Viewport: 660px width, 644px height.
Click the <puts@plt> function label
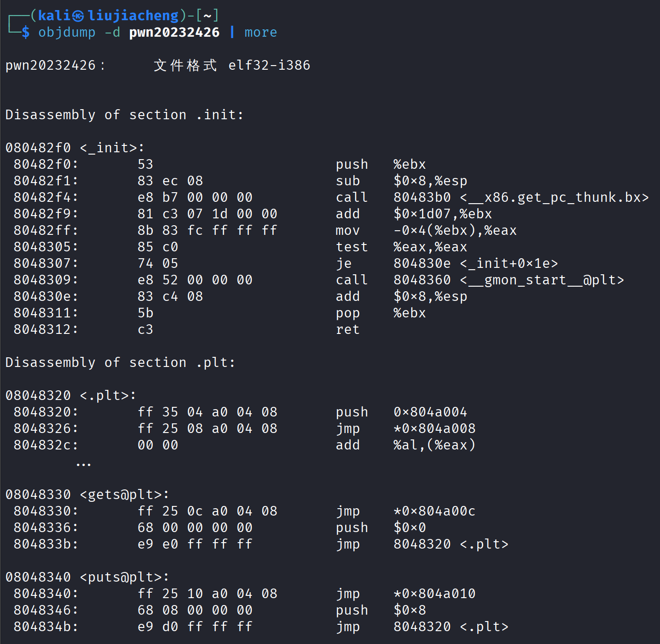pos(124,577)
